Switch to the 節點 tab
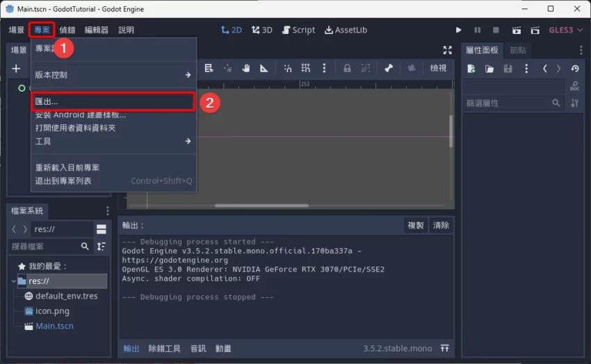Screen dimensions: 591x364 pos(518,50)
